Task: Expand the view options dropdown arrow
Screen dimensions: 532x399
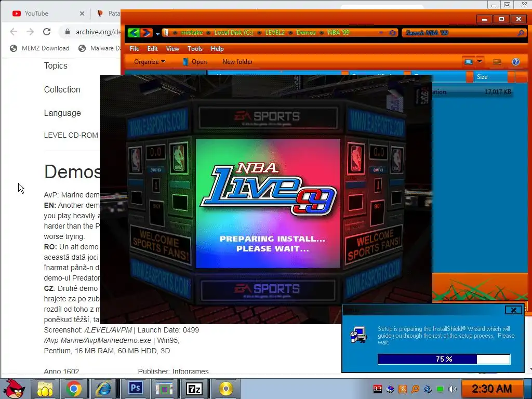Action: pos(480,62)
